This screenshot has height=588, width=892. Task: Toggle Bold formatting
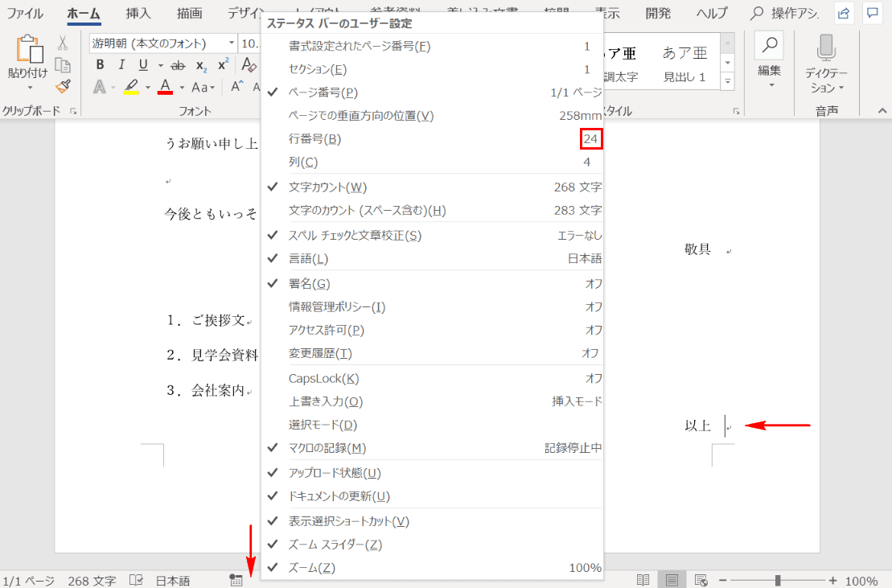pos(100,65)
